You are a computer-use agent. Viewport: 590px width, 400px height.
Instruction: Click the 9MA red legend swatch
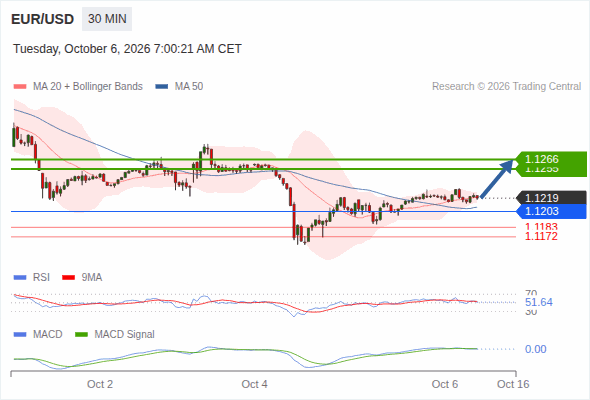click(68, 278)
